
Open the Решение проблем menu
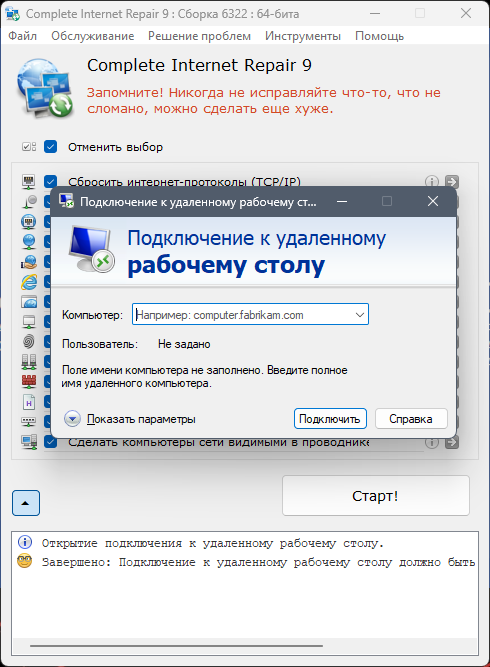(199, 36)
